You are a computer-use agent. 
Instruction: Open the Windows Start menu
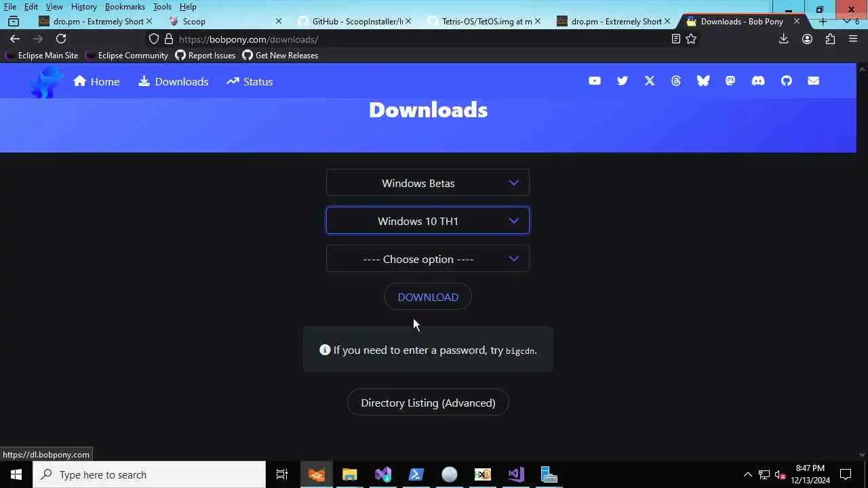[x=16, y=474]
